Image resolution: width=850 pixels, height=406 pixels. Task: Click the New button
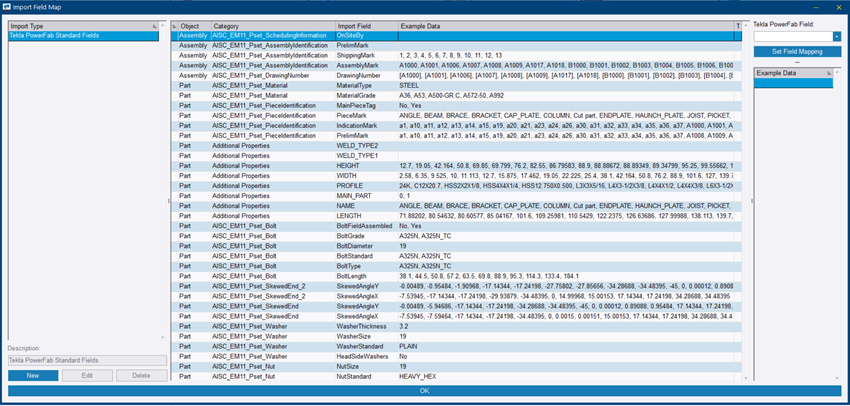tap(33, 375)
